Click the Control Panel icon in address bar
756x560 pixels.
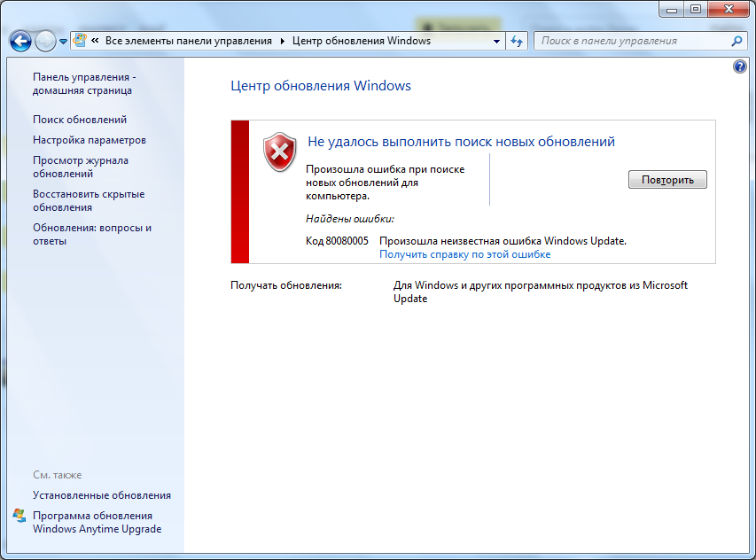tap(80, 41)
